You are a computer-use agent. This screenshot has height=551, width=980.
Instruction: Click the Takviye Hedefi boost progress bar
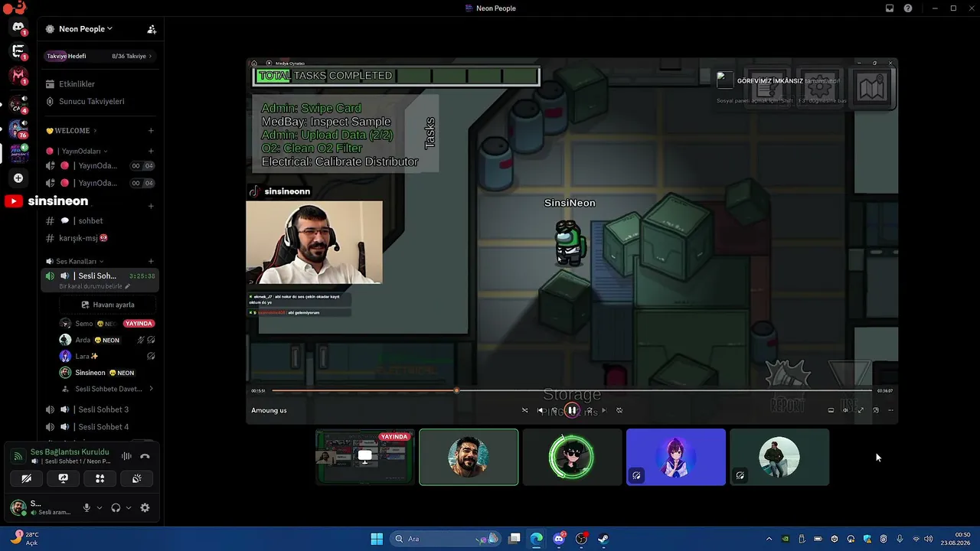(x=100, y=56)
